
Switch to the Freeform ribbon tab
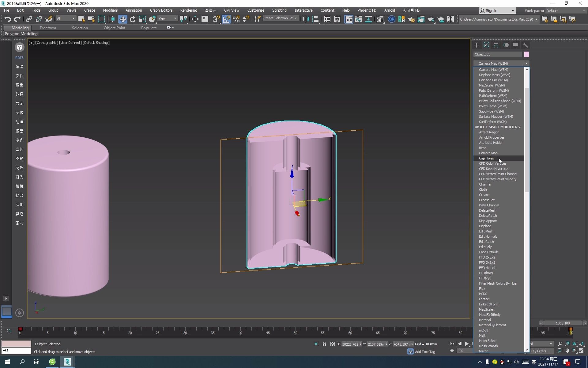(48, 28)
